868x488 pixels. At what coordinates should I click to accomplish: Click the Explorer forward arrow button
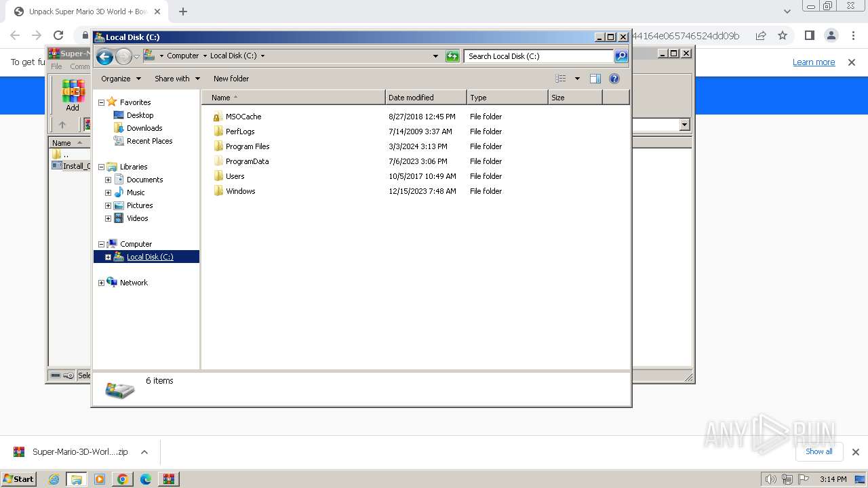123,57
